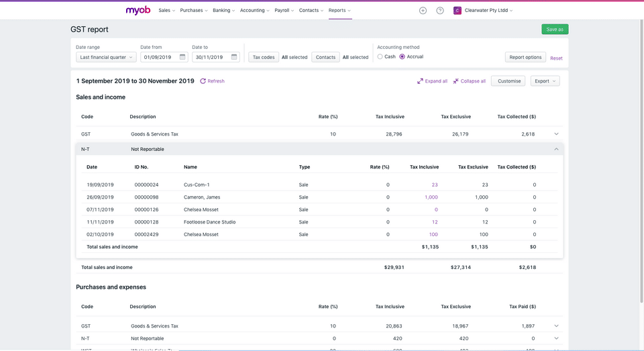Open the Date range dropdown
The width and height of the screenshot is (644, 351).
point(106,57)
